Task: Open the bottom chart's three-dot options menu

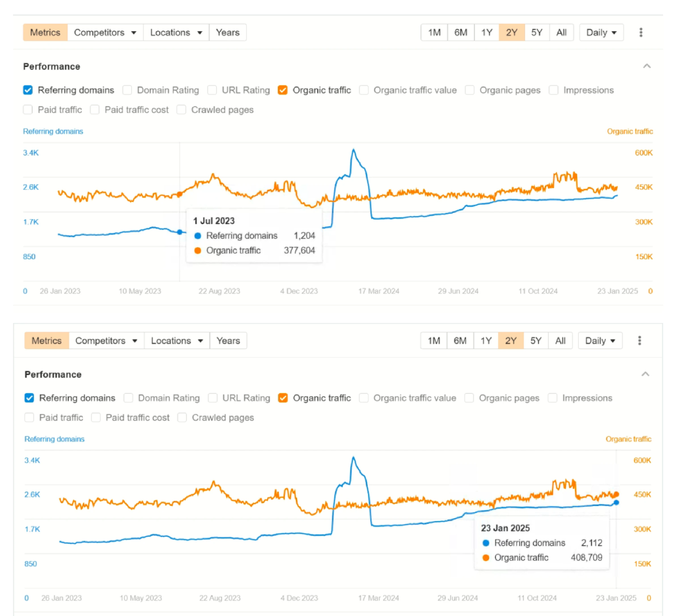Action: coord(639,341)
